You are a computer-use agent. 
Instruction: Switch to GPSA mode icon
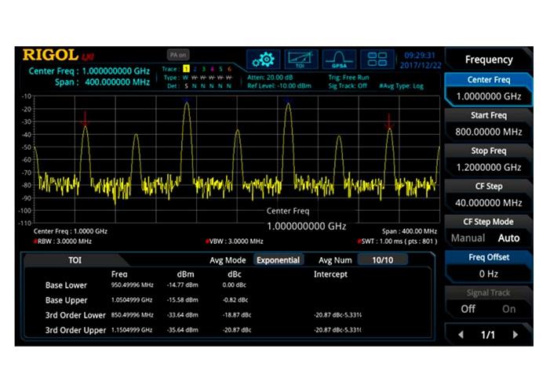[x=340, y=60]
